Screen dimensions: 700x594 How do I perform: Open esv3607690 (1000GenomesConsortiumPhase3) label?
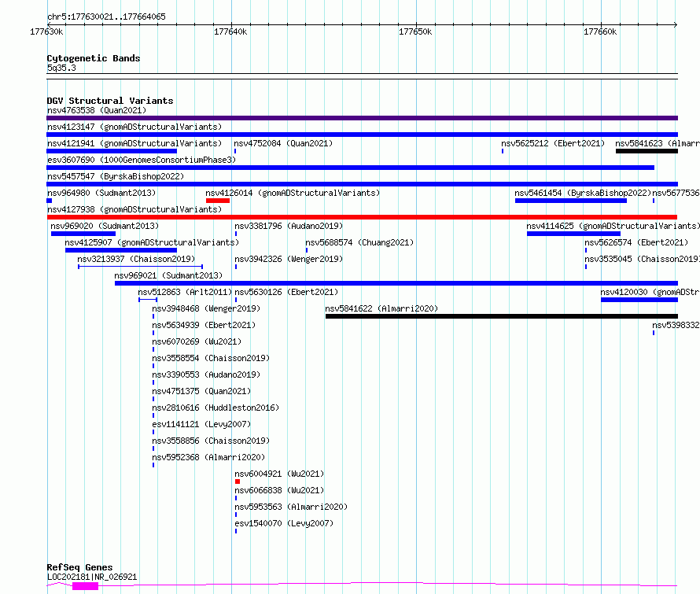pyautogui.click(x=142, y=160)
